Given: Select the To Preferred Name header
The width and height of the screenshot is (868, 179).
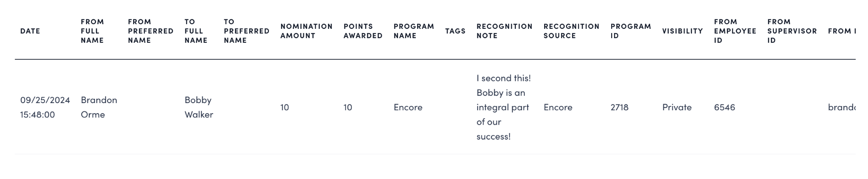Looking at the screenshot, I should point(247,31).
